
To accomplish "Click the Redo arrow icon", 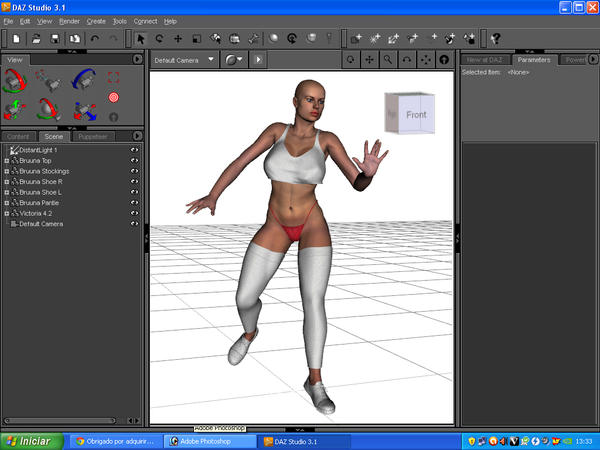I will (x=114, y=39).
